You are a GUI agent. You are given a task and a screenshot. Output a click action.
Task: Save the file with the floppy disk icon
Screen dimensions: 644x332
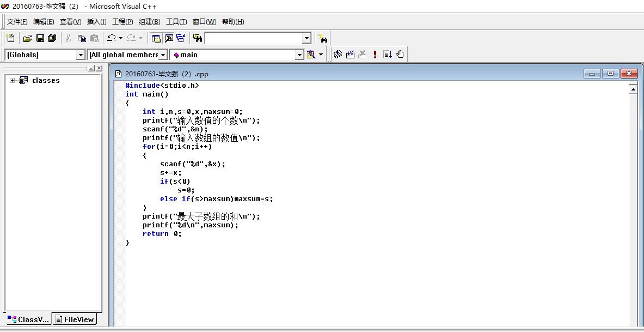point(40,38)
